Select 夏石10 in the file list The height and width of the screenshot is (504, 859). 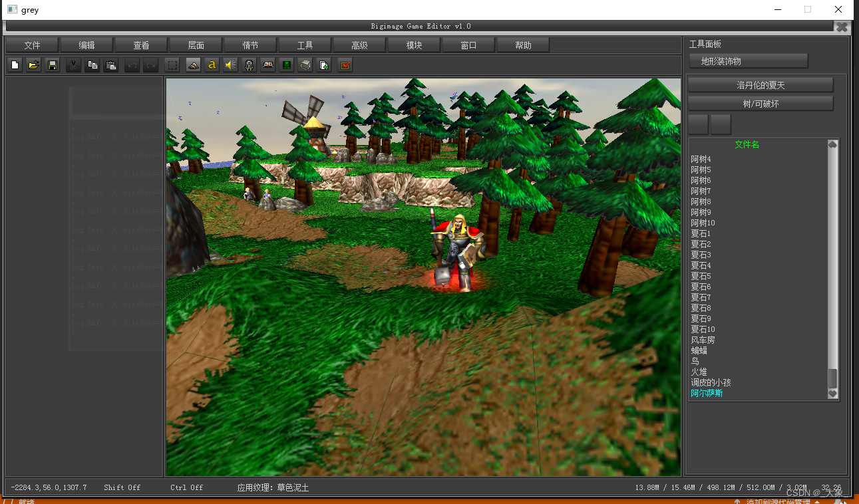pos(703,329)
